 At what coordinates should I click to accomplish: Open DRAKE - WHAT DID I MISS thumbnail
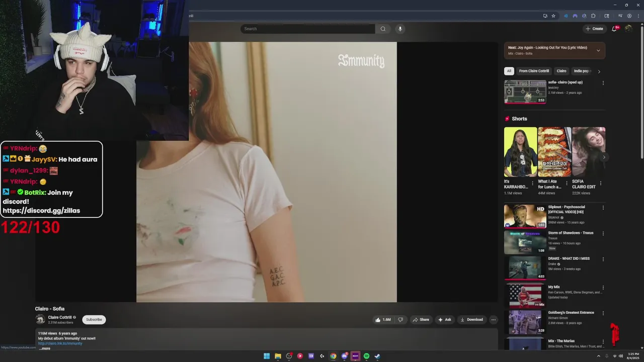coord(525,268)
